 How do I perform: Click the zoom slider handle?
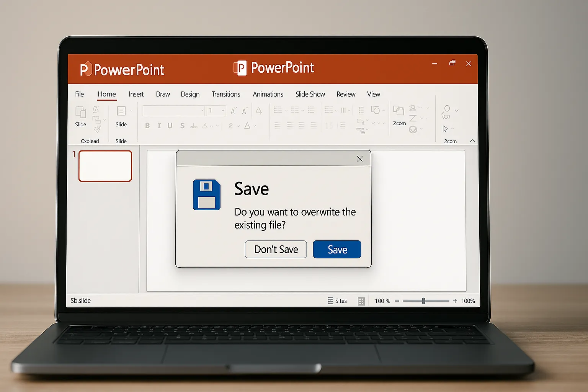(x=423, y=301)
